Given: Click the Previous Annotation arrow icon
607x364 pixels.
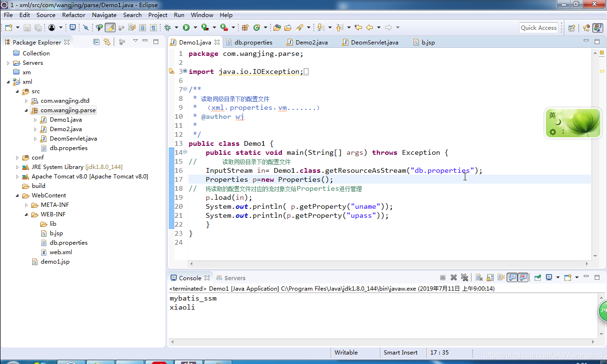Looking at the screenshot, I should tap(339, 27).
